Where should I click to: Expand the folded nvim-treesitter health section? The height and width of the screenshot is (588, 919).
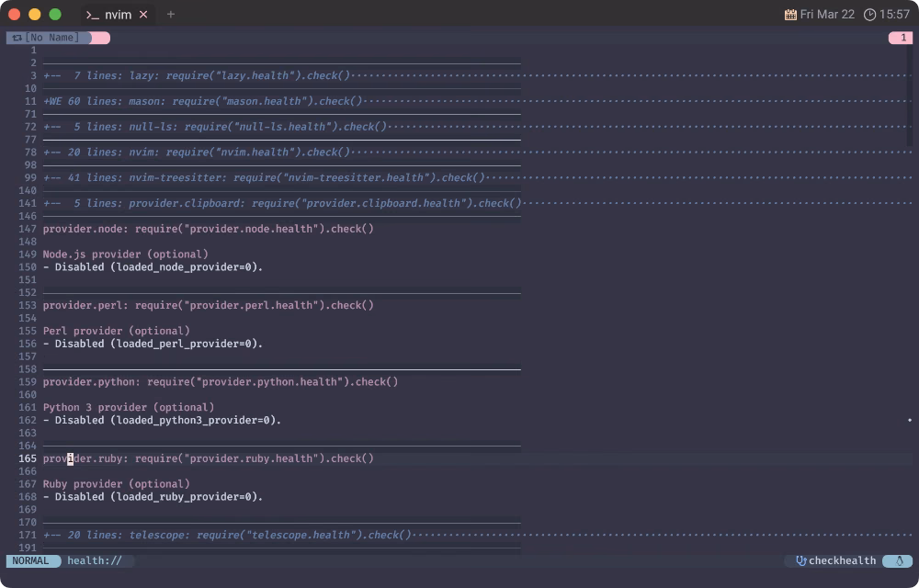pyautogui.click(x=478, y=177)
